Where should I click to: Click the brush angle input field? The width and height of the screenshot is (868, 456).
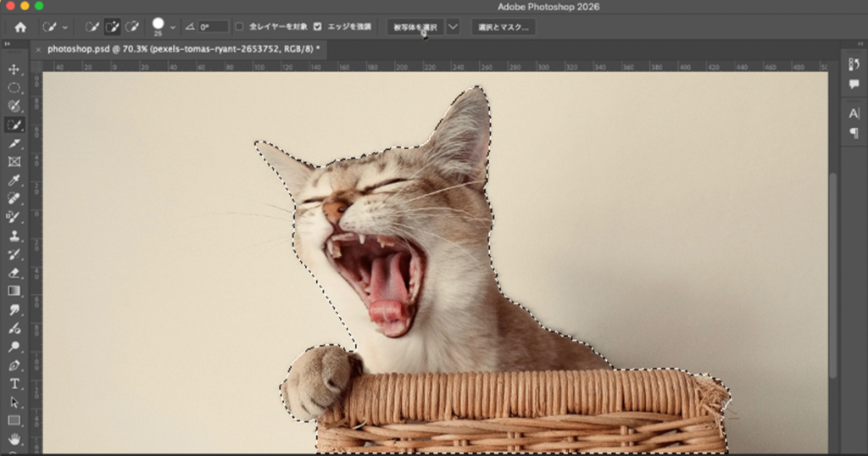pos(213,27)
